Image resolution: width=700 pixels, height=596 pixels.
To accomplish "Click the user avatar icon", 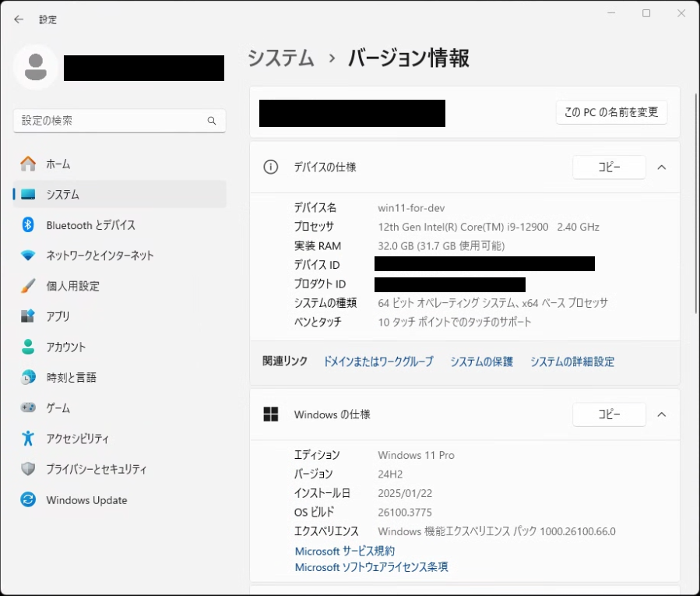I will pyautogui.click(x=36, y=67).
